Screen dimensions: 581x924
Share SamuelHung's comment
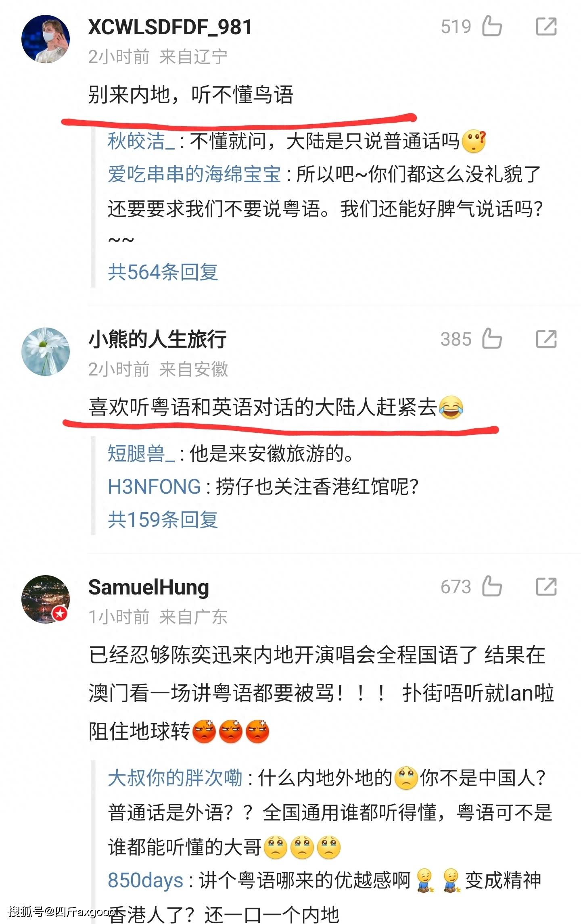pos(546,586)
